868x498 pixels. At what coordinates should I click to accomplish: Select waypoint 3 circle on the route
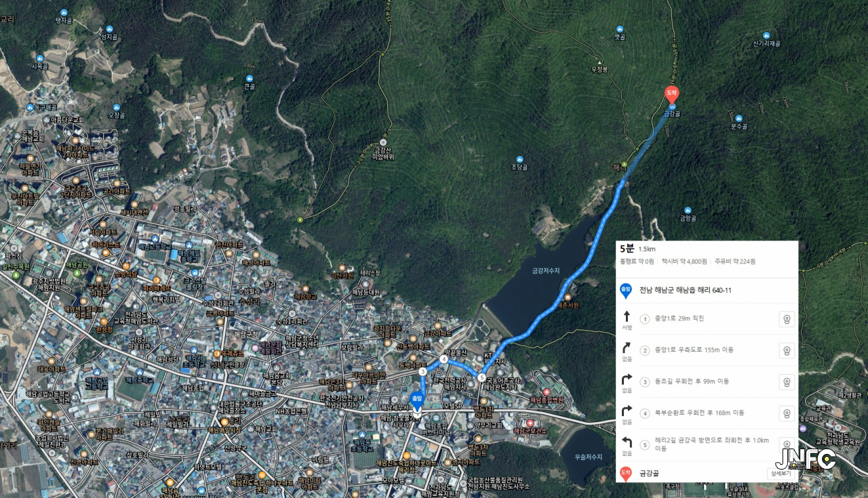click(422, 371)
